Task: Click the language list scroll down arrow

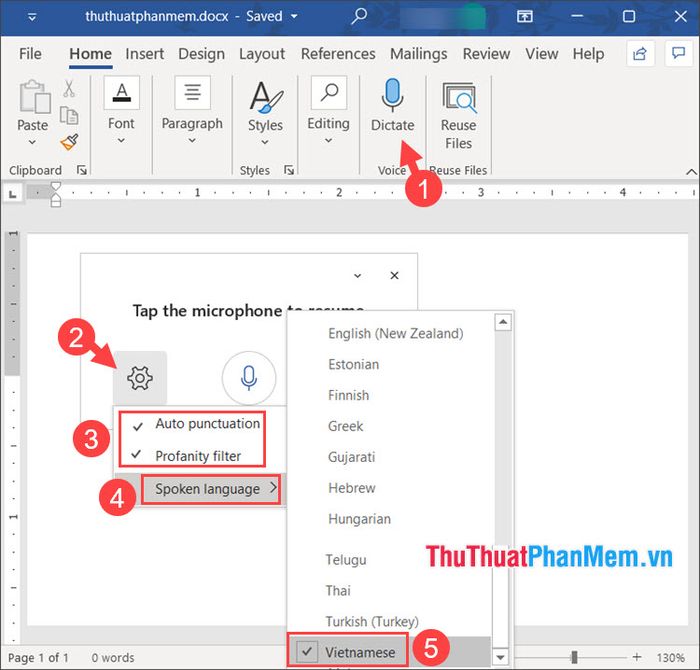Action: (501, 657)
